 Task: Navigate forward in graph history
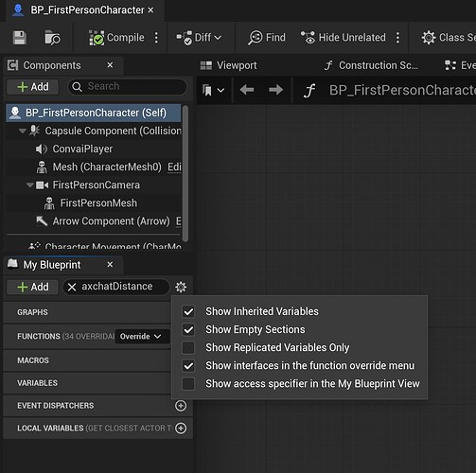[275, 90]
